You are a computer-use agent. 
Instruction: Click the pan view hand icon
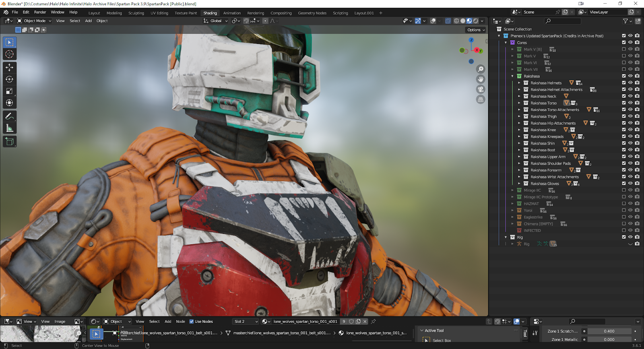(x=481, y=79)
